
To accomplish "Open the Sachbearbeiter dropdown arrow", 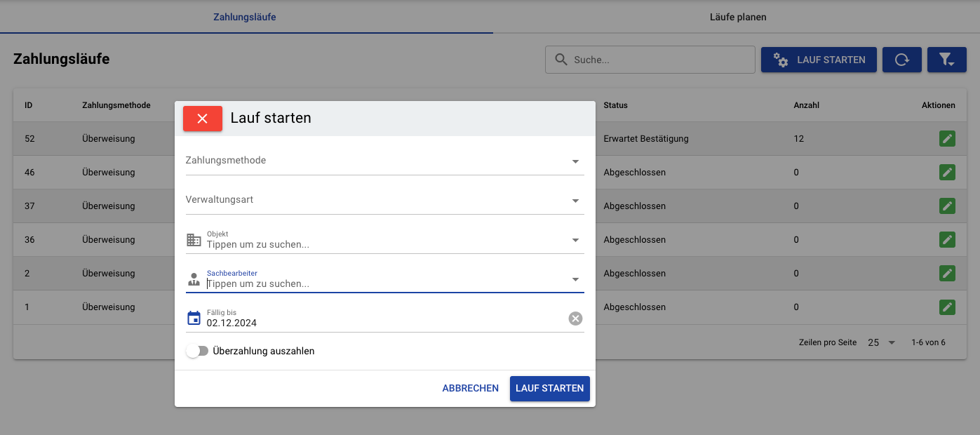I will [x=576, y=279].
